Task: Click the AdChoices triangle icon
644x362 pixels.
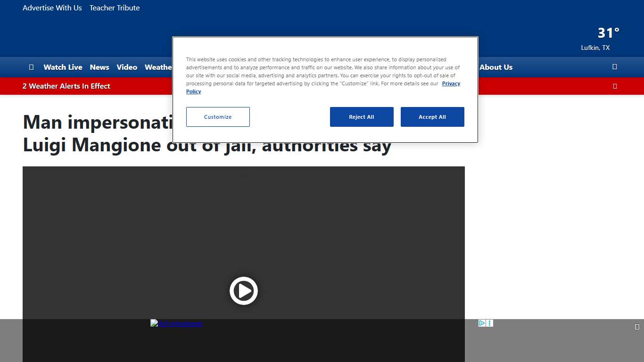Action: click(481, 323)
